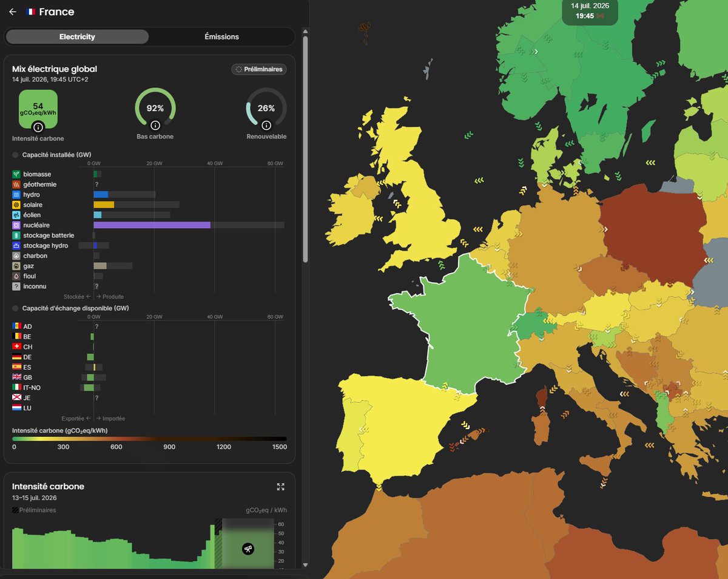
Task: Click the biomasse source icon
Action: pyautogui.click(x=16, y=174)
